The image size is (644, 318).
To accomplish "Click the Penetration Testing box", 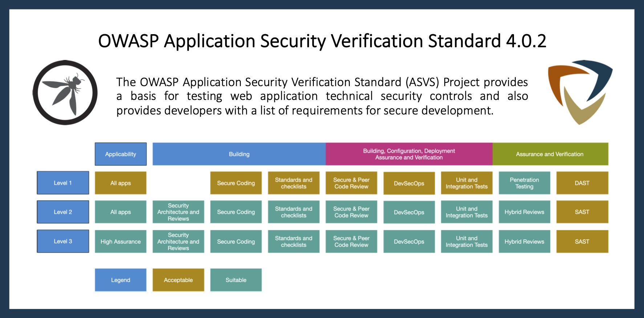I will coord(524,183).
